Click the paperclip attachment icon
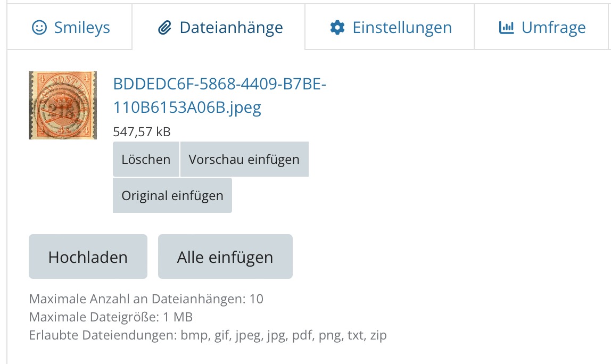 164,28
